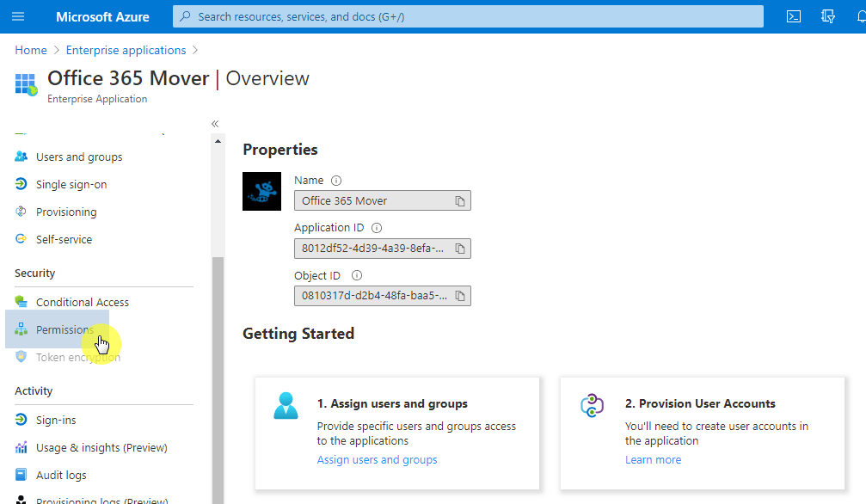The image size is (866, 504).
Task: Select the Token encryption item
Action: [78, 358]
